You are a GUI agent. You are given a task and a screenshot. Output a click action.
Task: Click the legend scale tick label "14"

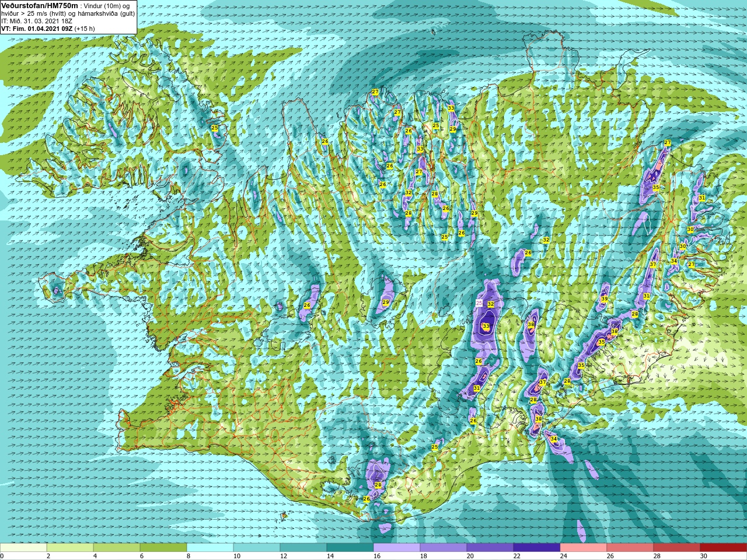(330, 556)
